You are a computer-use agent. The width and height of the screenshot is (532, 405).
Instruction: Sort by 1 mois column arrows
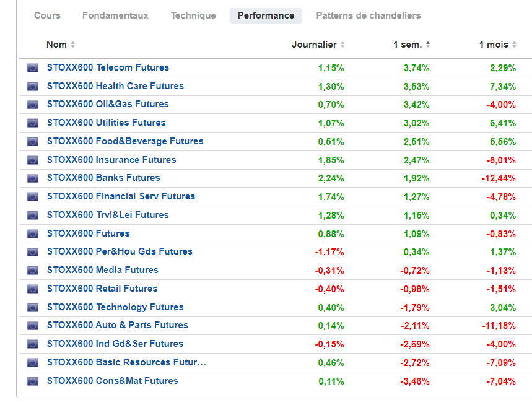pos(514,45)
